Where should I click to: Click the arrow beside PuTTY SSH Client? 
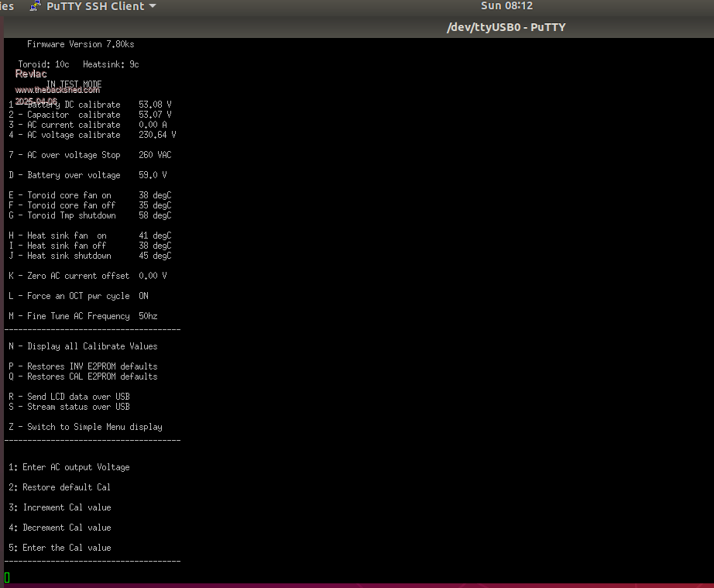153,6
